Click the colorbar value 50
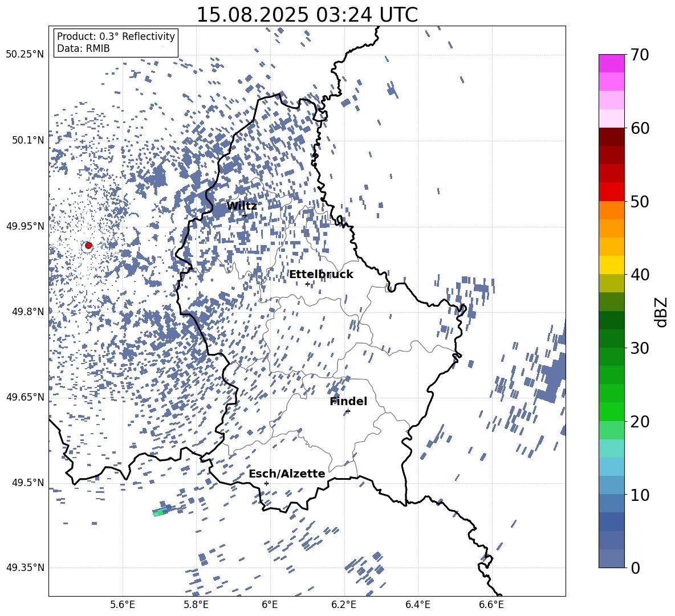 pos(640,201)
